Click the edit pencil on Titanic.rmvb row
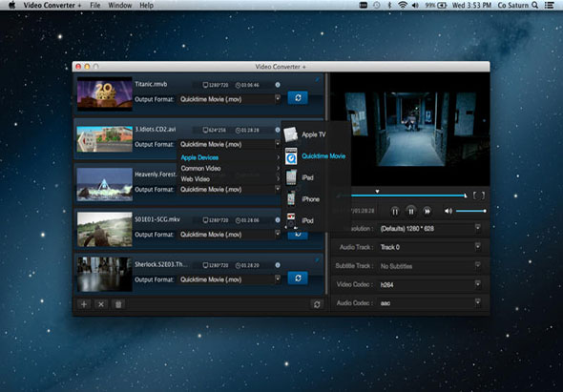This screenshot has width=563, height=392. (318, 79)
